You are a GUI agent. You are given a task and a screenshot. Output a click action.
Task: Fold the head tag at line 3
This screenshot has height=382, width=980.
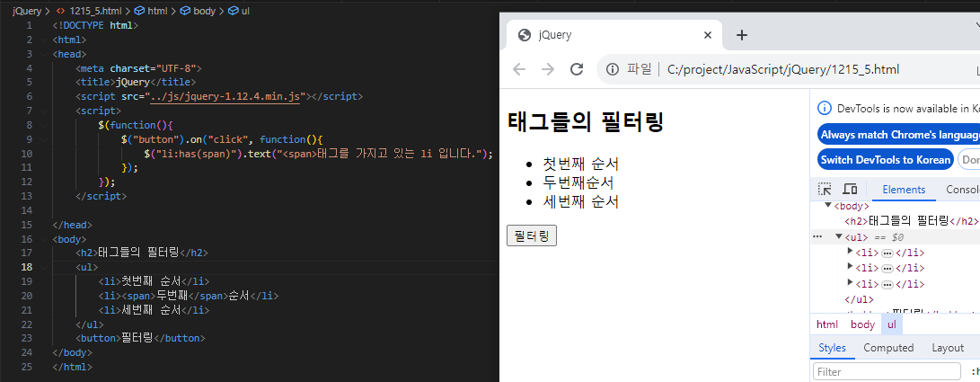point(42,55)
